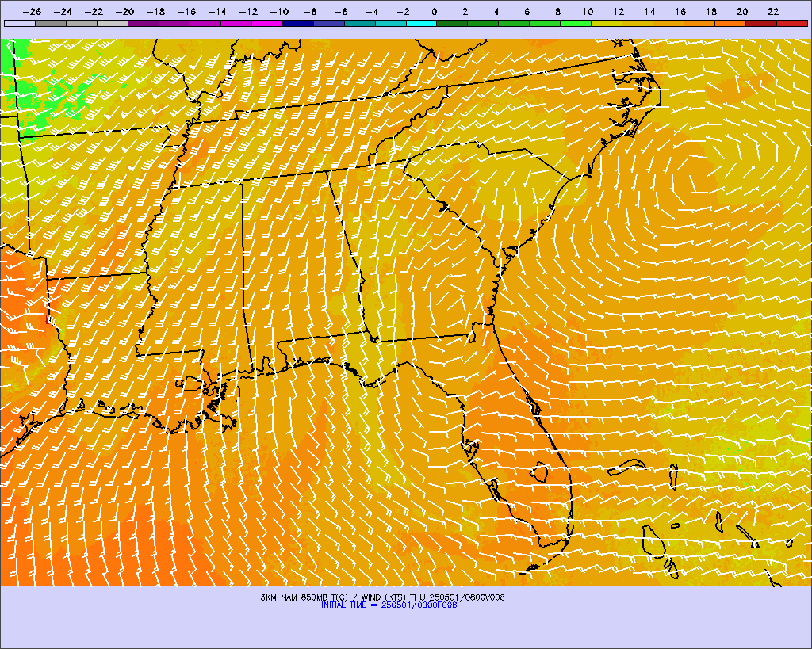Image resolution: width=812 pixels, height=649 pixels.
Task: Select the -14 scale value
Action: pos(217,11)
